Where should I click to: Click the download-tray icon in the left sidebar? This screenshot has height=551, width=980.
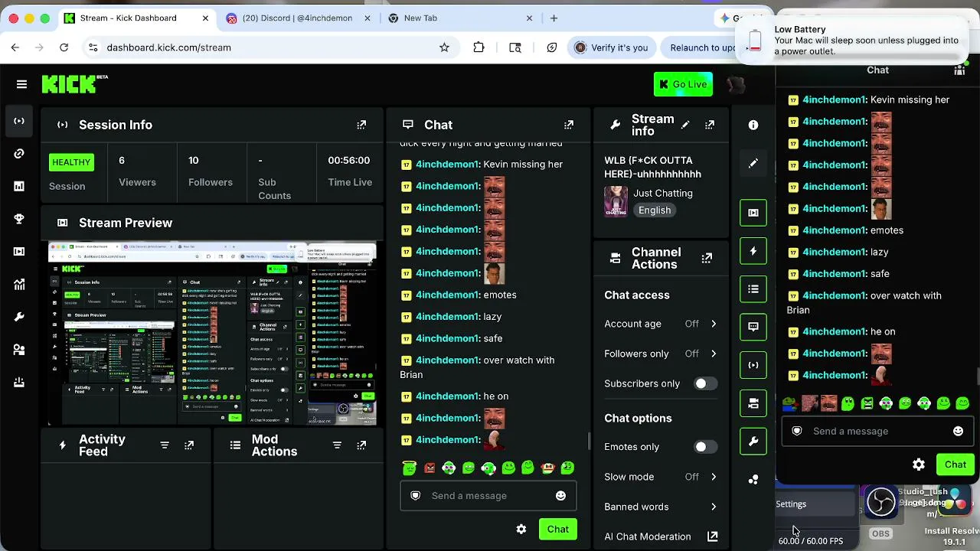tap(19, 383)
